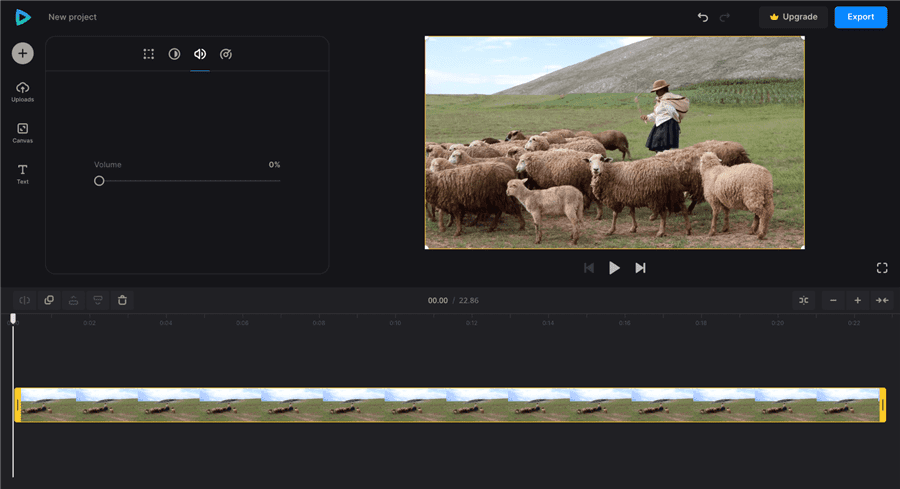Click the 0:10 ruler mark
This screenshot has height=489, width=900.
click(x=395, y=323)
